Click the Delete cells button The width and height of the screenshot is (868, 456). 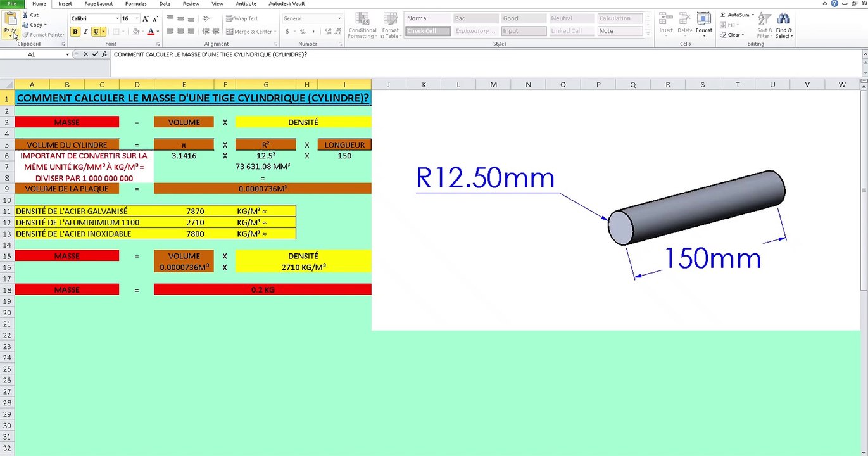[x=685, y=24]
